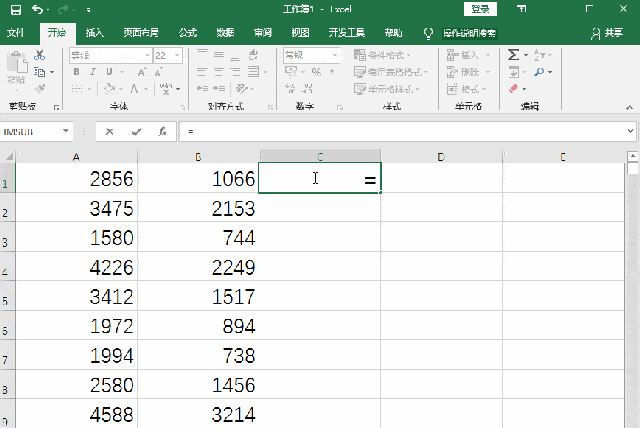
Task: Toggle Underline formatting
Action: point(109,72)
